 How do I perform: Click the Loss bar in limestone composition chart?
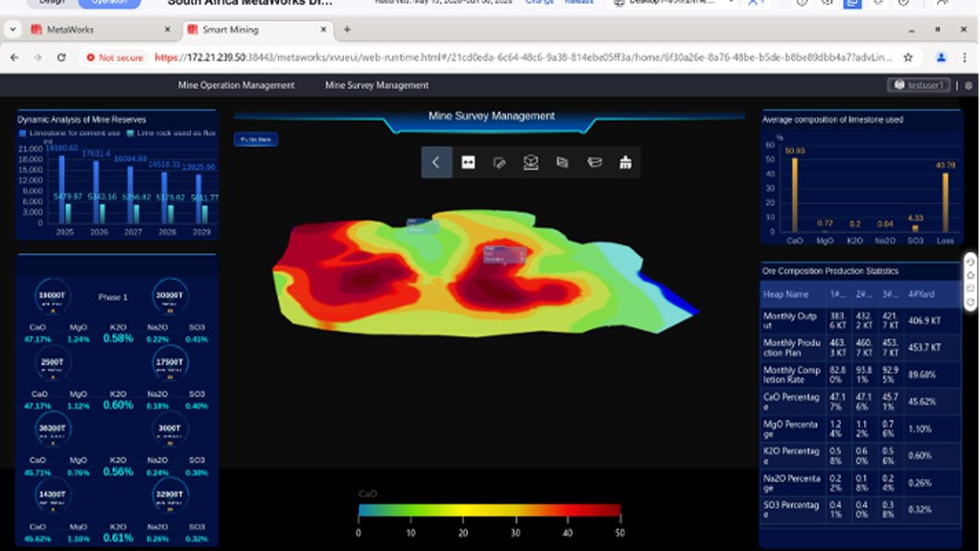click(x=945, y=202)
